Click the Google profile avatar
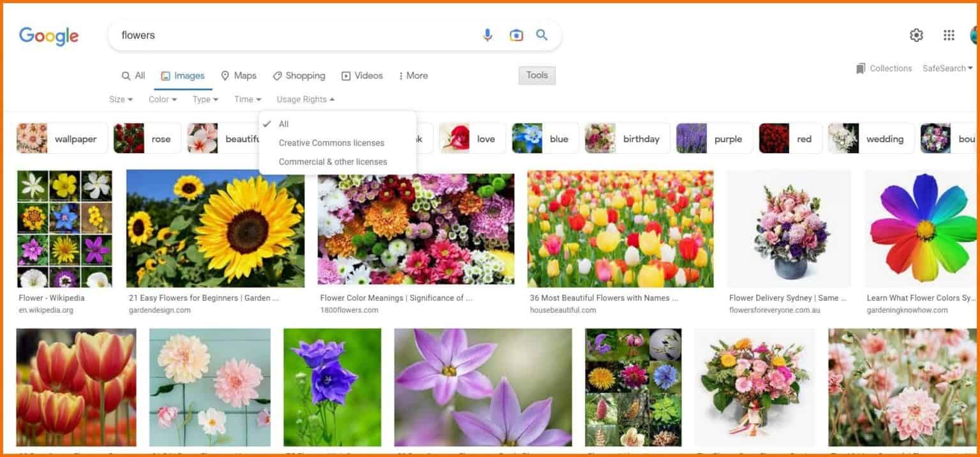This screenshot has height=457, width=980. (974, 35)
